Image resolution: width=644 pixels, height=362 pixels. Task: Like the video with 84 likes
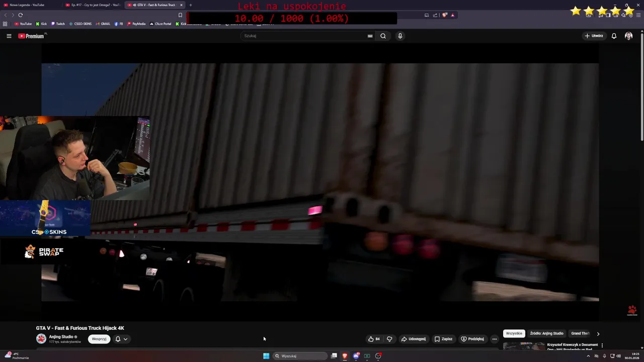[374, 339]
